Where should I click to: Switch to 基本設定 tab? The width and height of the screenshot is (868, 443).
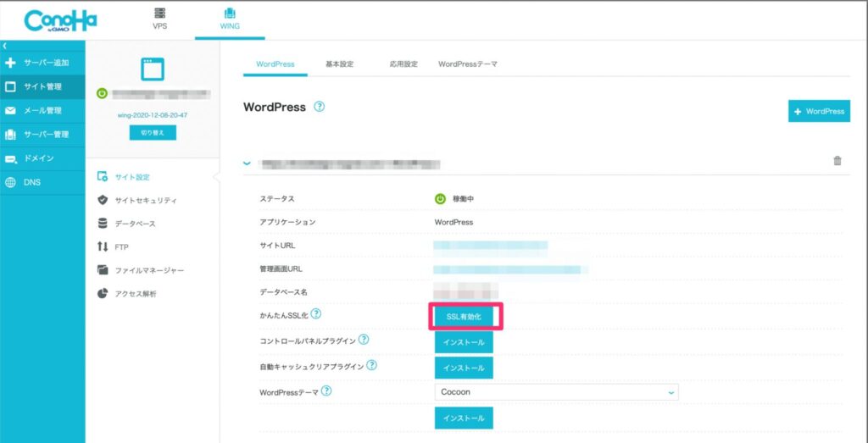pyautogui.click(x=339, y=64)
